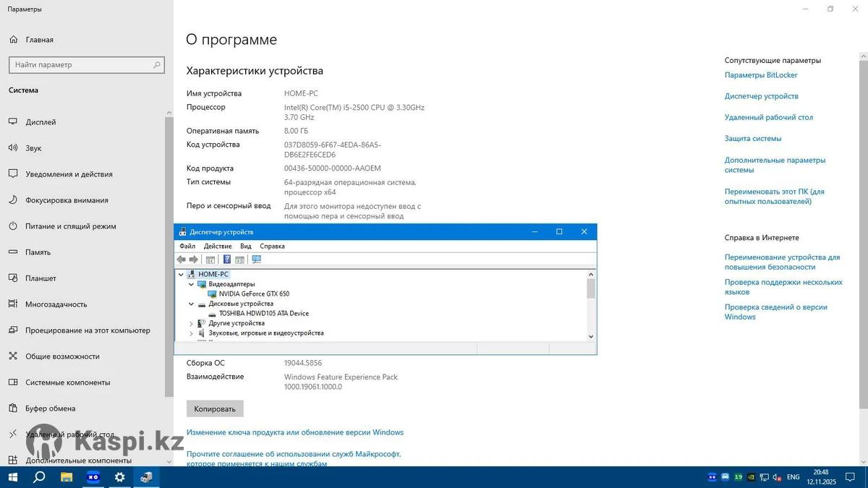Select the TOSHIBA HDWD105 ATA Device entry
Viewport: 868px width, 488px height.
258,314
